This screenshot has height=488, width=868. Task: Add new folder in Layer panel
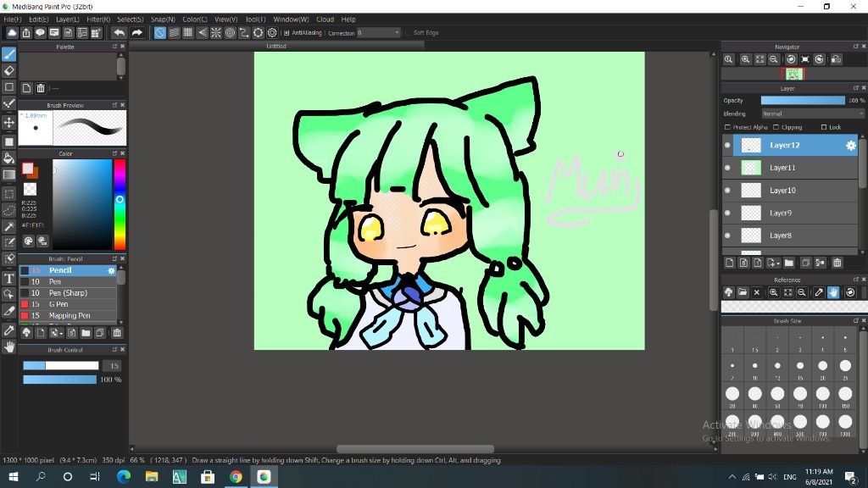pyautogui.click(x=789, y=263)
